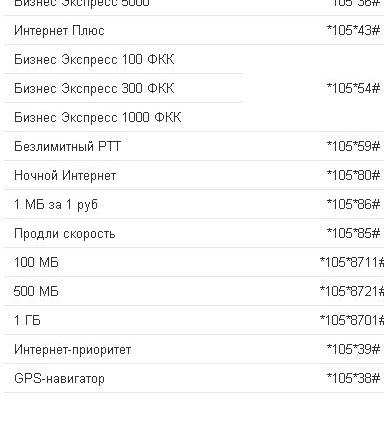Click the *105*54# code

coord(353,88)
